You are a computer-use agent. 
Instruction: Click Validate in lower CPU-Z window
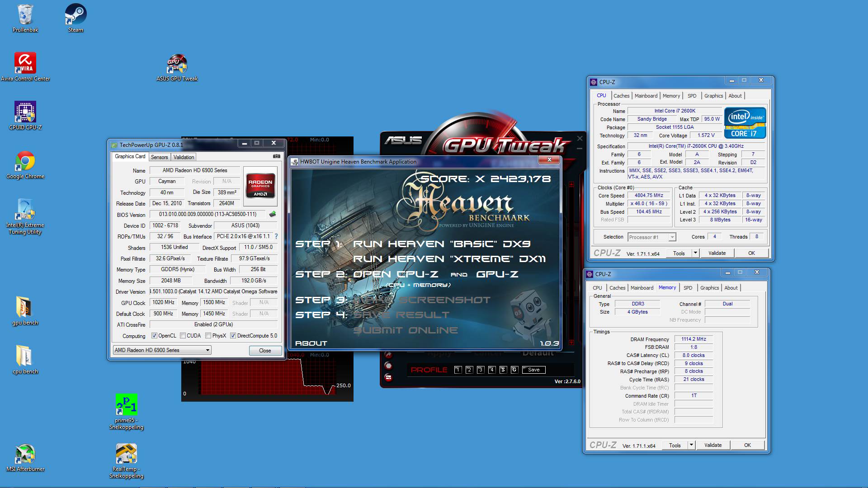coord(713,445)
